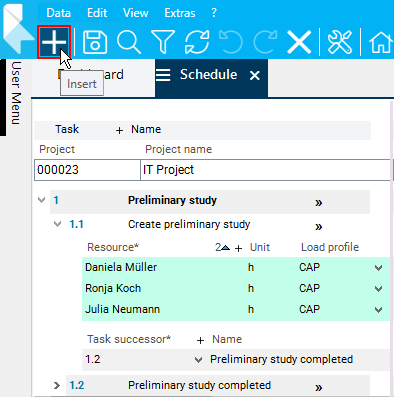Open the Data menu
This screenshot has width=394, height=397.
click(x=59, y=13)
